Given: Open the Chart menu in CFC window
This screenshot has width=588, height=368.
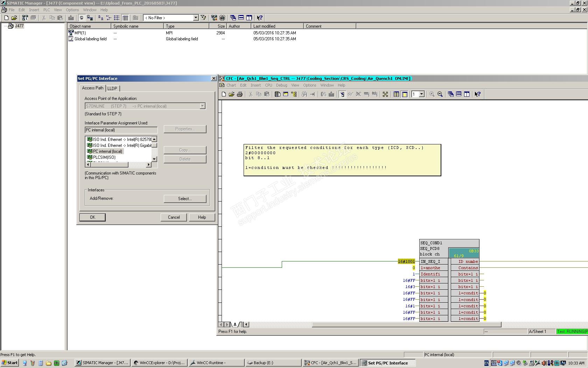Looking at the screenshot, I should pyautogui.click(x=231, y=85).
